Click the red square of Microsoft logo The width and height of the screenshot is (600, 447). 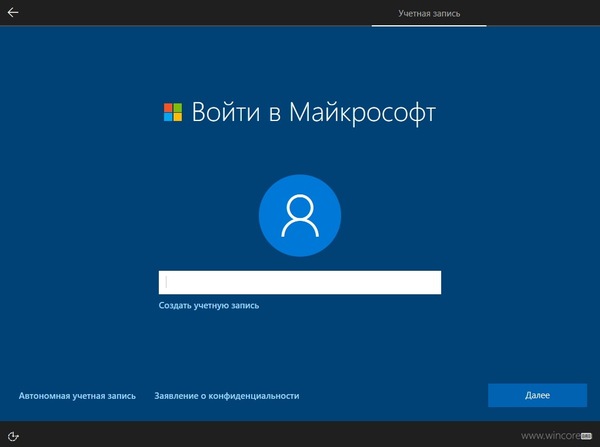click(x=168, y=107)
